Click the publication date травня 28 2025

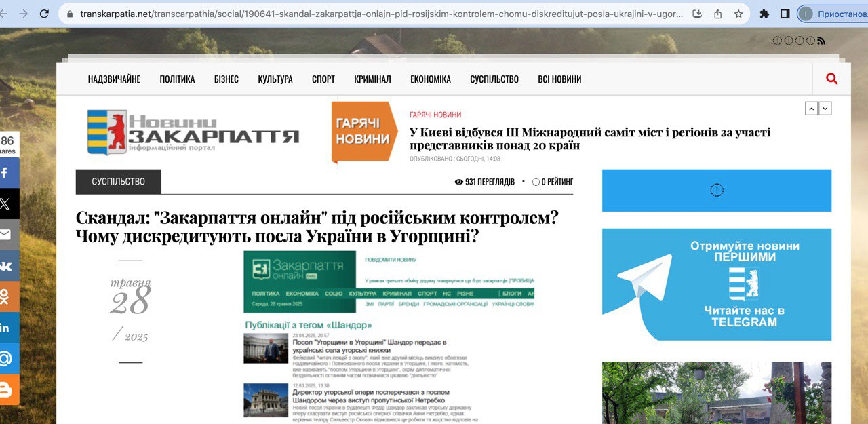(x=130, y=311)
